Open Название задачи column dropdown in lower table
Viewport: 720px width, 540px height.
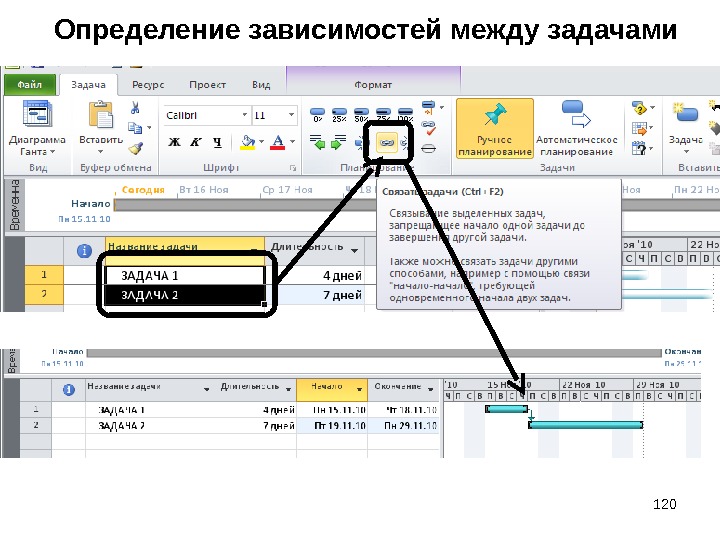(207, 389)
